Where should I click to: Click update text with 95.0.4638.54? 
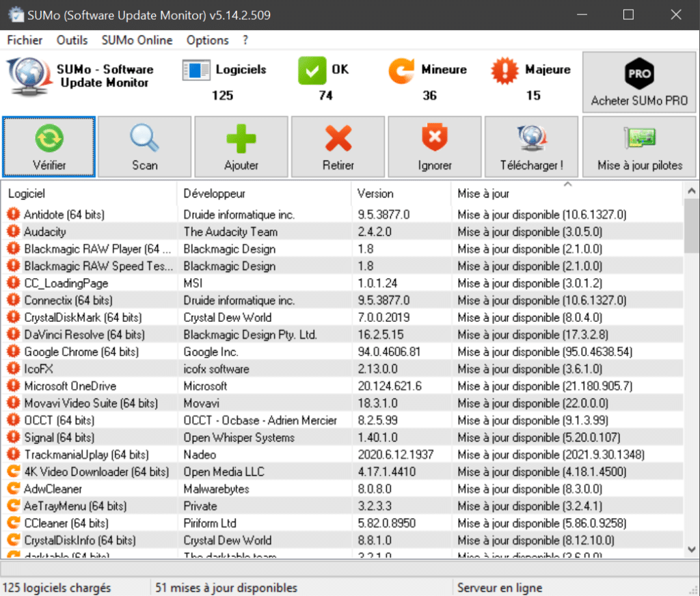click(545, 352)
